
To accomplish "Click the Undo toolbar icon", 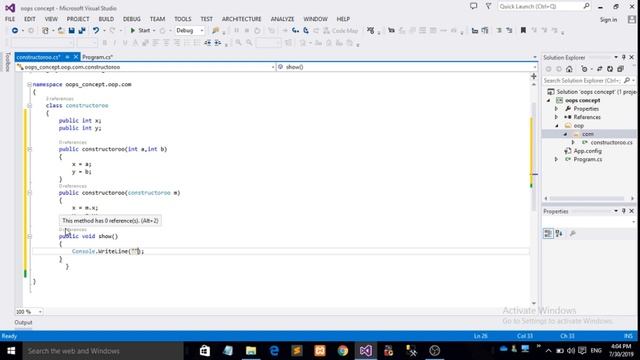I will click(96, 31).
